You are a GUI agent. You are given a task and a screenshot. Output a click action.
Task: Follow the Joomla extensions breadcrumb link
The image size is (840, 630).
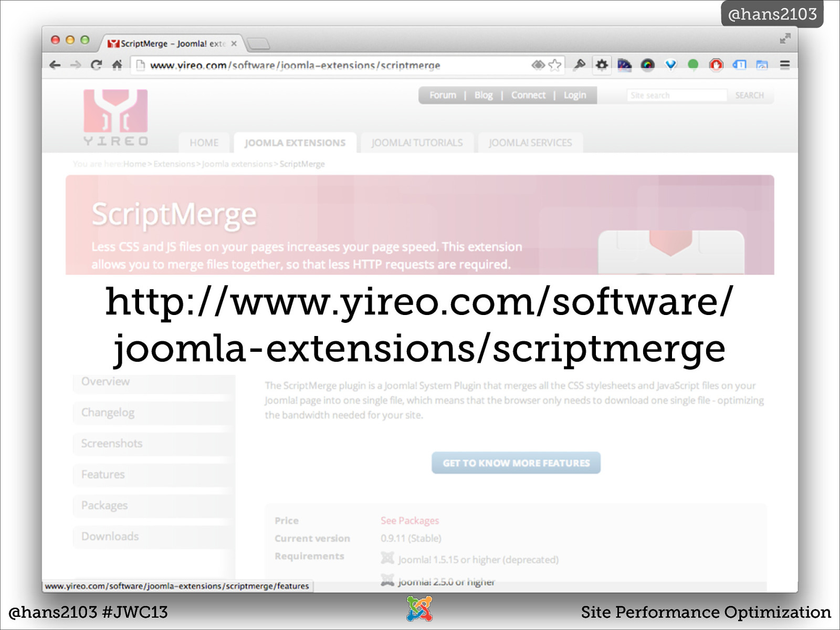coord(237,164)
